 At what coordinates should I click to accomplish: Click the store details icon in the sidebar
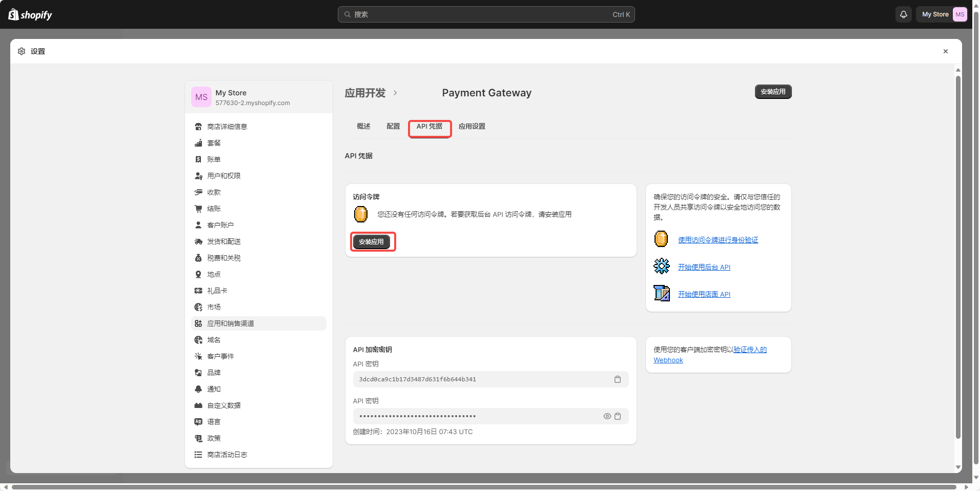tap(198, 127)
